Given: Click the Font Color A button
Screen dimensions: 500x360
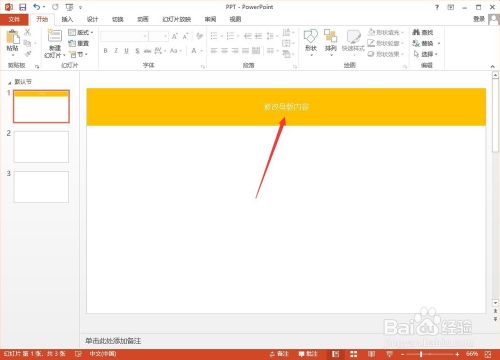Looking at the screenshot, I should pos(194,51).
